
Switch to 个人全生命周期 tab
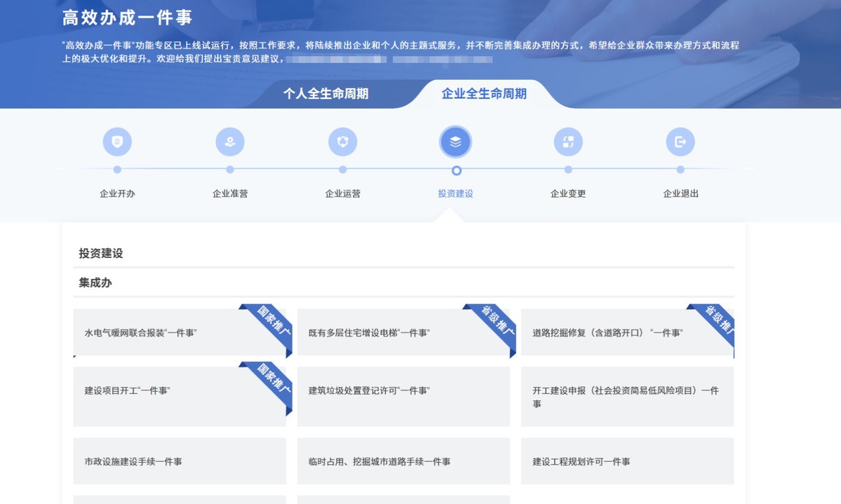pyautogui.click(x=325, y=94)
